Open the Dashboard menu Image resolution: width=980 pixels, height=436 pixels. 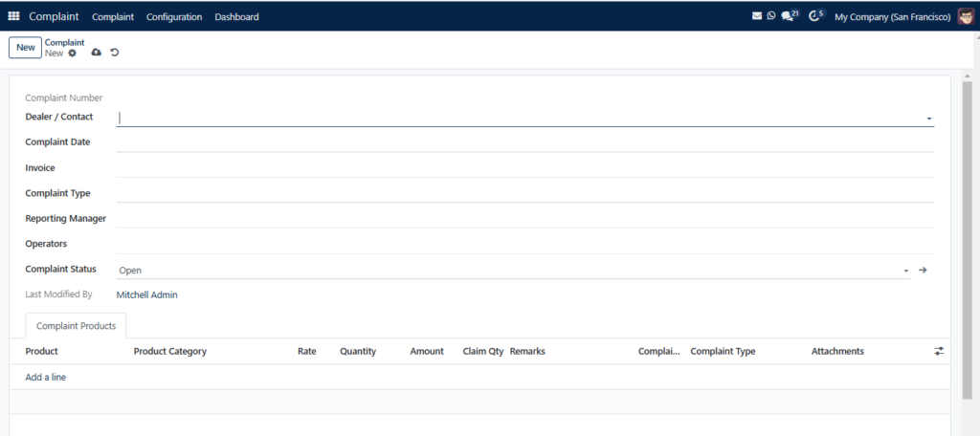[x=237, y=17]
